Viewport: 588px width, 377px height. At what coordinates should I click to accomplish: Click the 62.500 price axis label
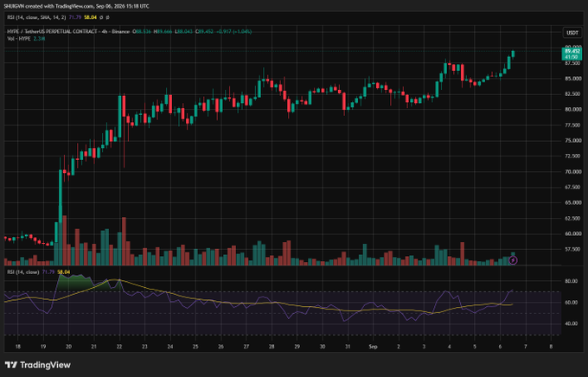click(573, 218)
